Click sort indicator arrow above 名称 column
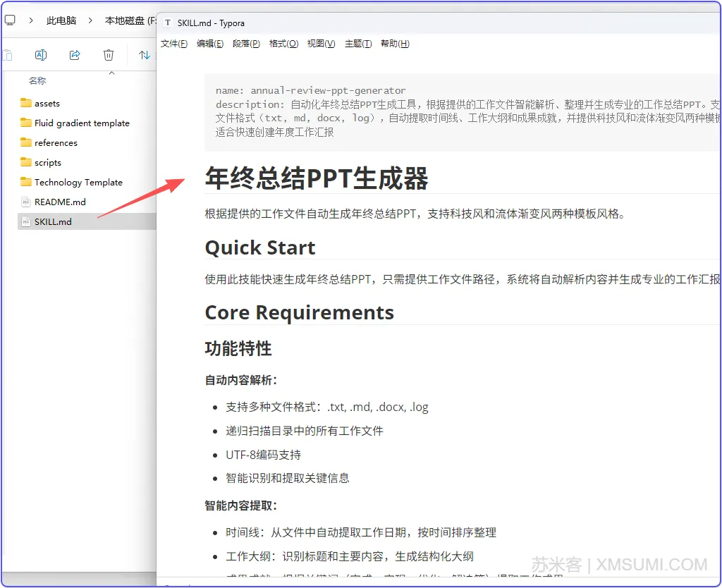The height and width of the screenshot is (588, 722). [111, 73]
